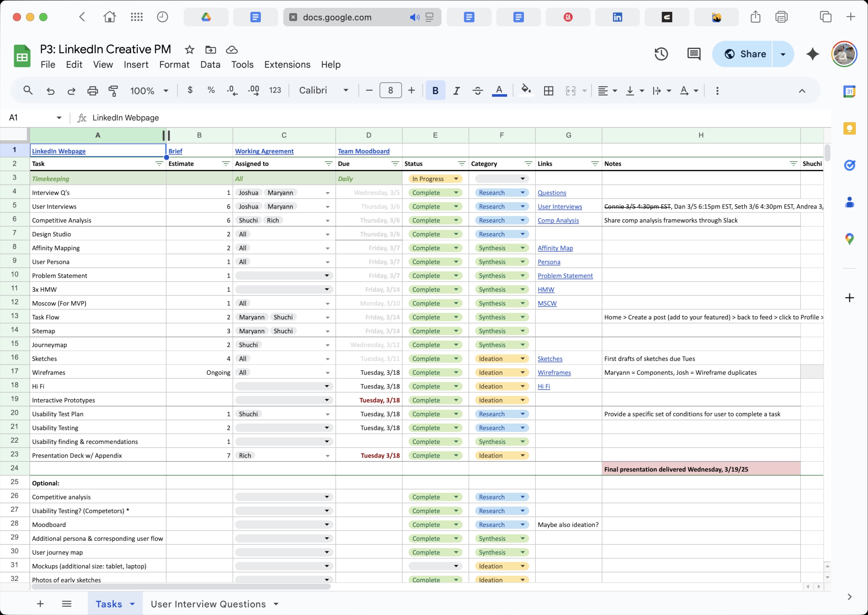This screenshot has height=615, width=868.
Task: Open the Problem Statement link
Action: click(x=565, y=276)
